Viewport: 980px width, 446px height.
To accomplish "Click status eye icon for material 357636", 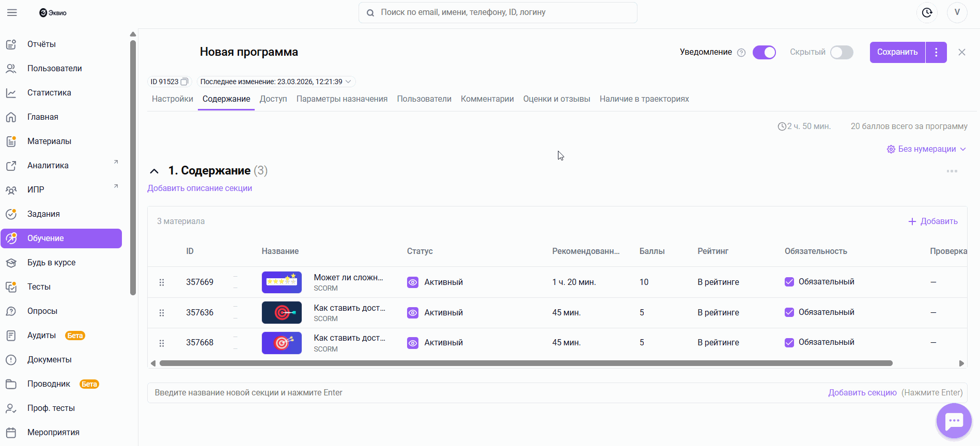I will 413,312.
